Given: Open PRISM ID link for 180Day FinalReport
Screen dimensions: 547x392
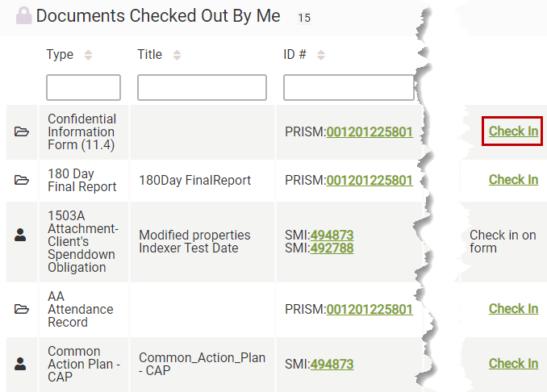Looking at the screenshot, I should coord(370,181).
